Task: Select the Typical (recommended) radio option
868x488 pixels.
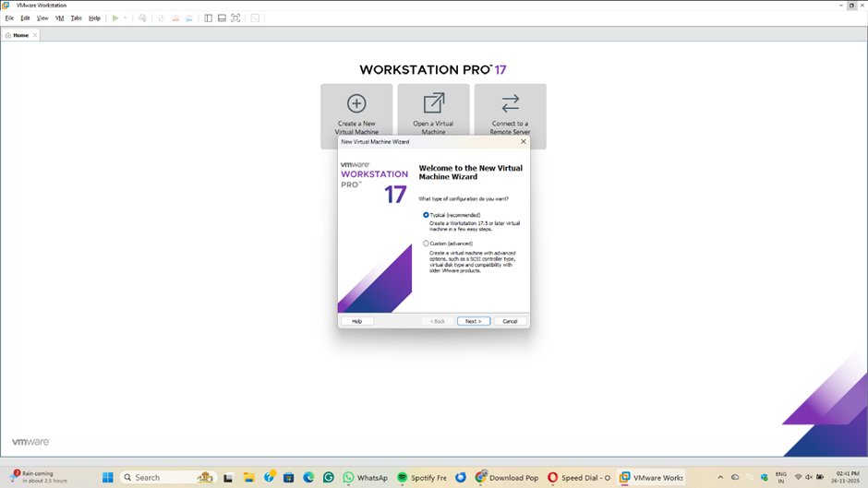Action: click(426, 215)
